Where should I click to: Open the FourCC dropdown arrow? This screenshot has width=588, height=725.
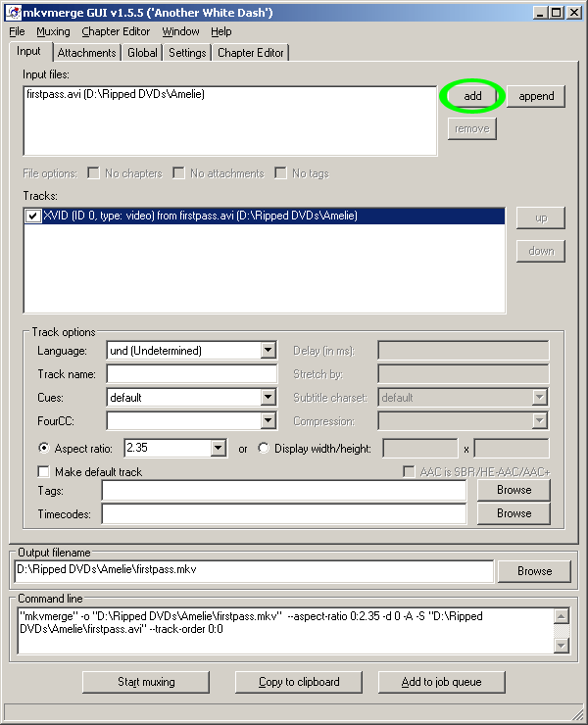268,420
